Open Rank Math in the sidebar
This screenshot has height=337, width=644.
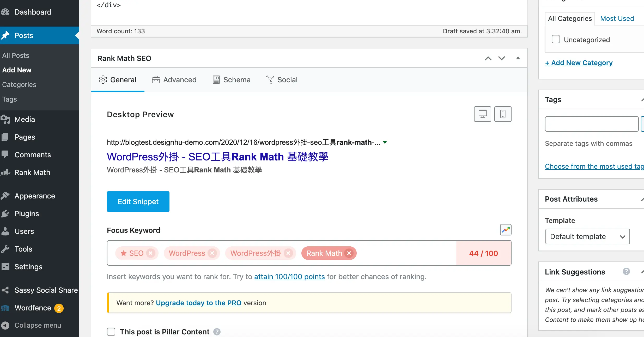coord(40,172)
